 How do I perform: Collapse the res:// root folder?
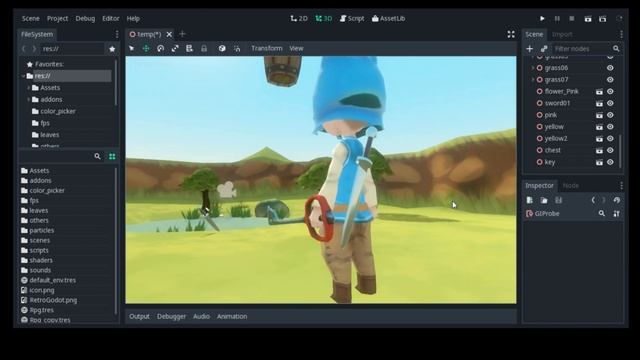click(x=23, y=76)
